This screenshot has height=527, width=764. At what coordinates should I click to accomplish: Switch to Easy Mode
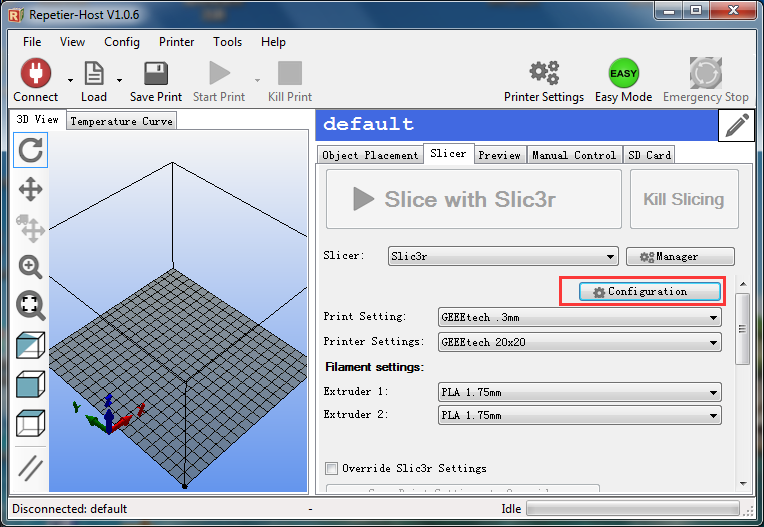pyautogui.click(x=623, y=74)
